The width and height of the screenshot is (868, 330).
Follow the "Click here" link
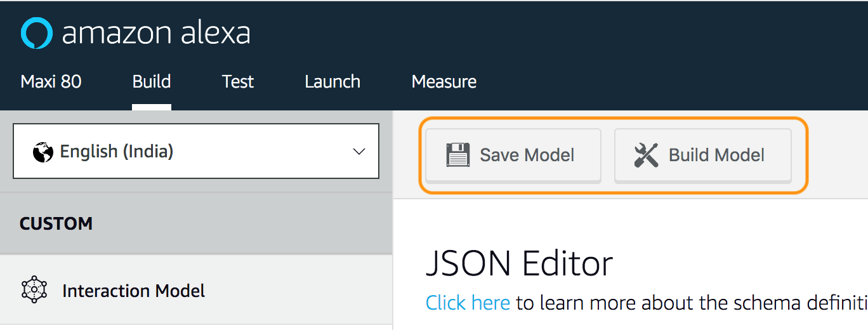(468, 303)
